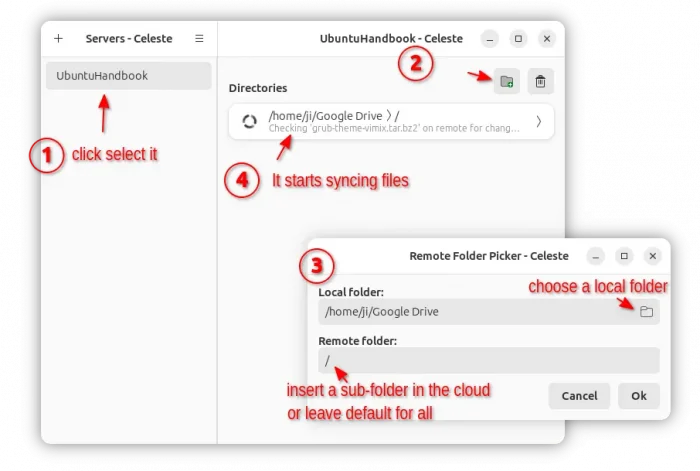
Task: Minimize the Remote Folder Picker dialog
Action: [595, 256]
